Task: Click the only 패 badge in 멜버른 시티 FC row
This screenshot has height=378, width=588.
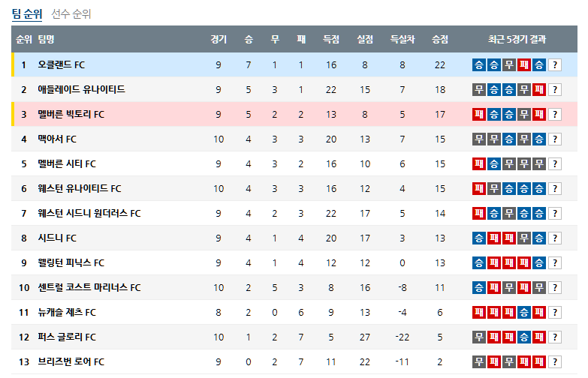Action: pos(479,164)
